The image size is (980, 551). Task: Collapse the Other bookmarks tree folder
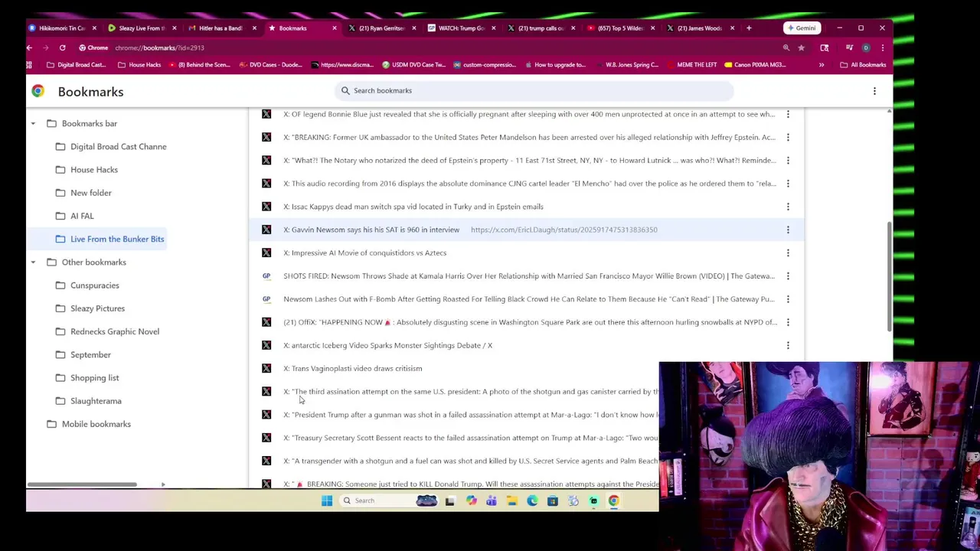tap(33, 262)
